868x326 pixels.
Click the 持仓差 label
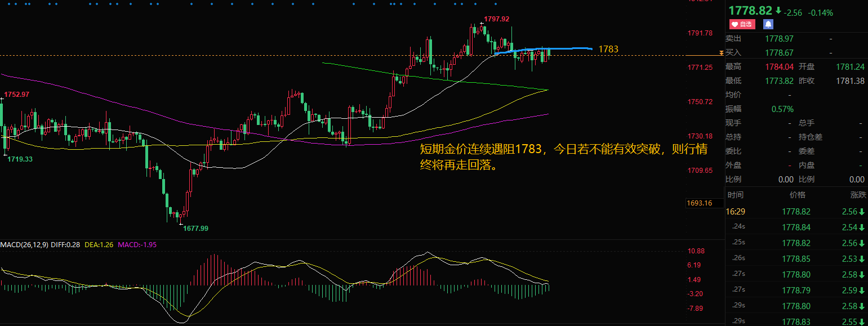coord(811,137)
